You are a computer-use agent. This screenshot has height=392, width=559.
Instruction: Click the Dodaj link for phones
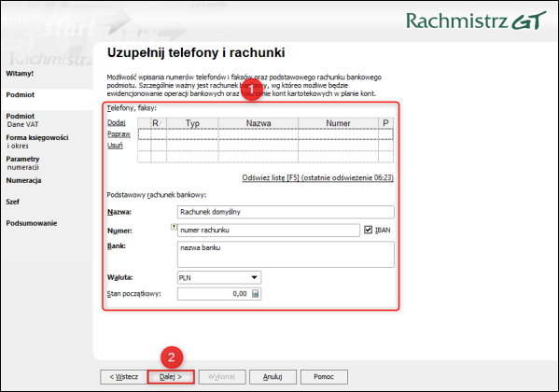point(117,122)
